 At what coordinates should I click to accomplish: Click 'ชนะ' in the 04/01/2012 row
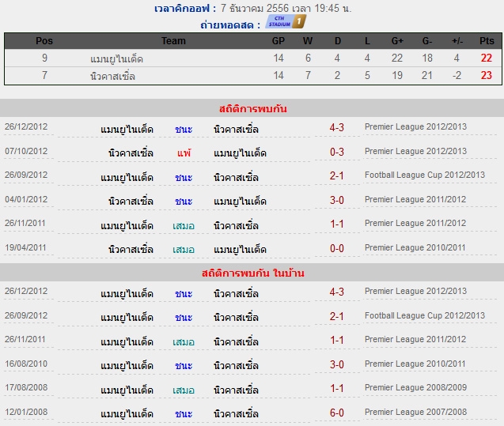tap(184, 202)
